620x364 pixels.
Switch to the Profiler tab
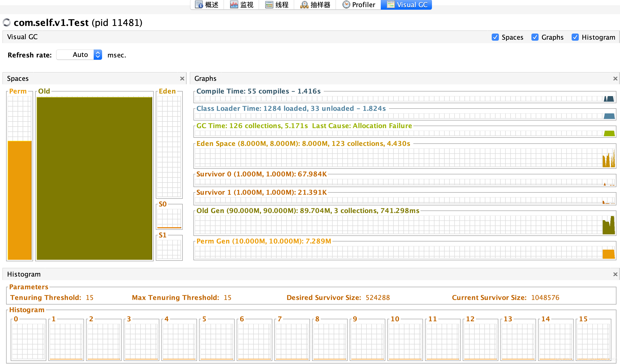(x=363, y=5)
